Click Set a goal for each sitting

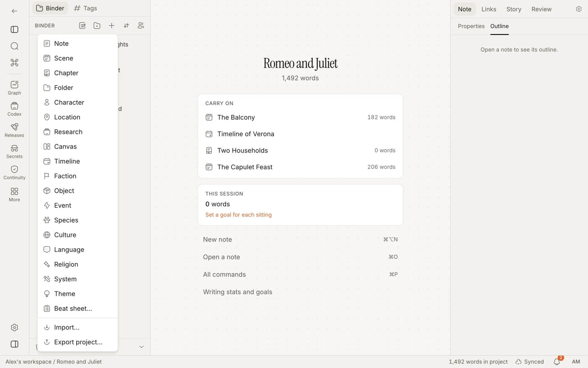tap(238, 215)
